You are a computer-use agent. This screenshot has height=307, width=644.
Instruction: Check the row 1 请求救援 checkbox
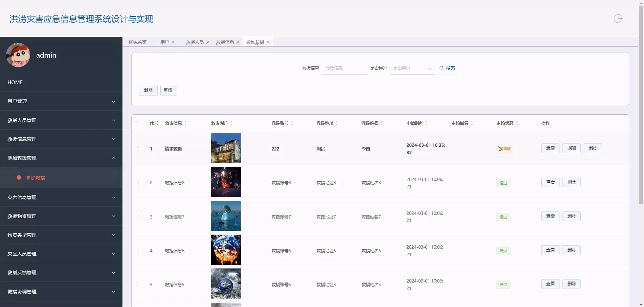pyautogui.click(x=137, y=149)
